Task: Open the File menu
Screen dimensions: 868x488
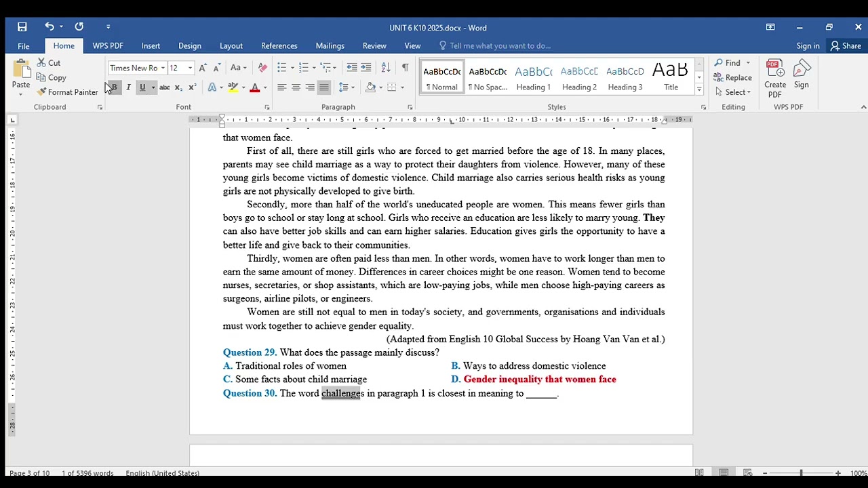Action: click(x=24, y=46)
